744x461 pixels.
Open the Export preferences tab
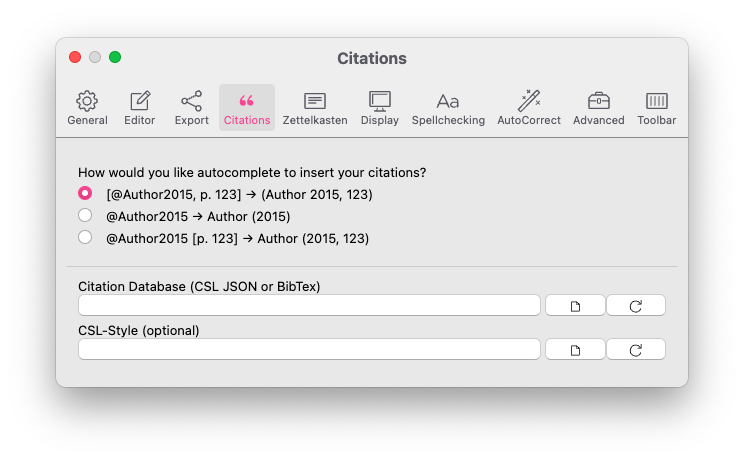192,108
